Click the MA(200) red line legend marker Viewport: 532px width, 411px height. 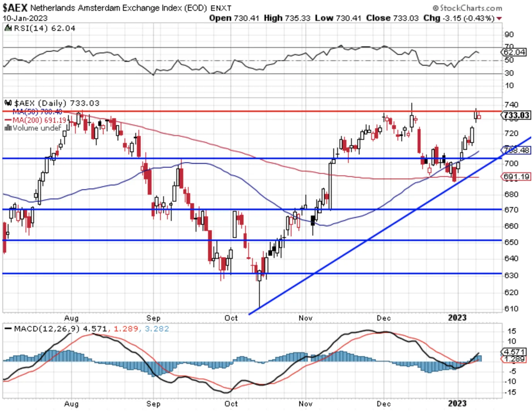(x=8, y=120)
